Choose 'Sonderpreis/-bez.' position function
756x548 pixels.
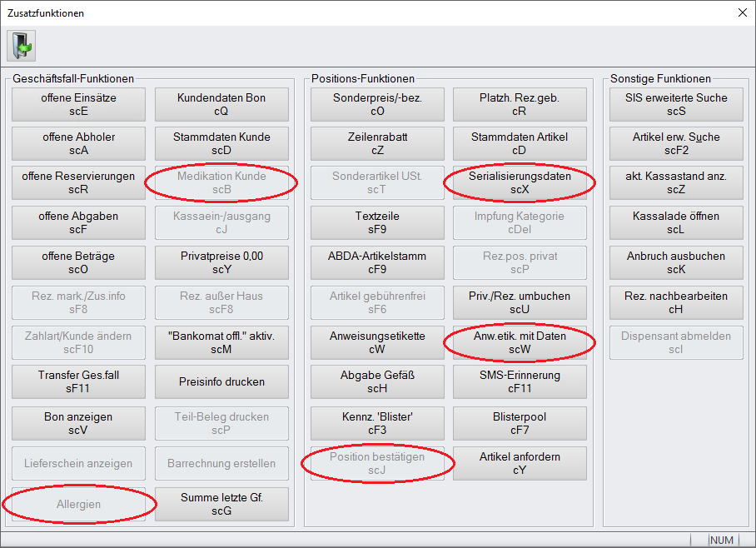pyautogui.click(x=377, y=104)
